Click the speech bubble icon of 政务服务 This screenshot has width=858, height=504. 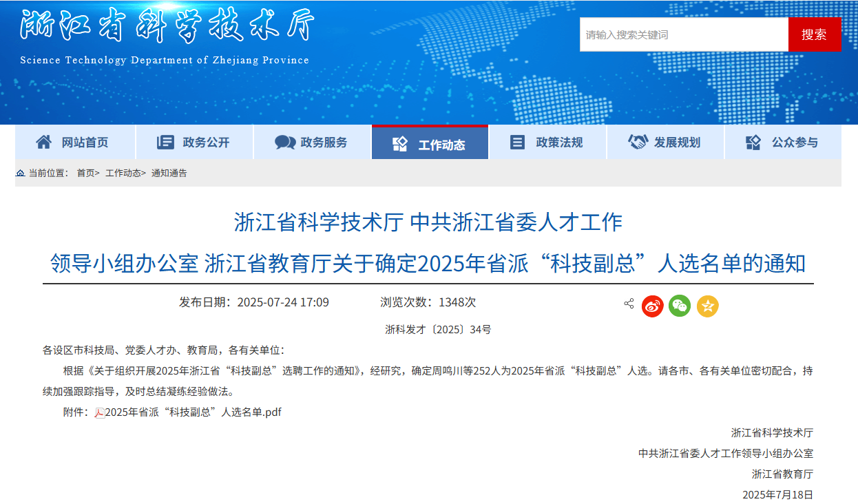(285, 143)
